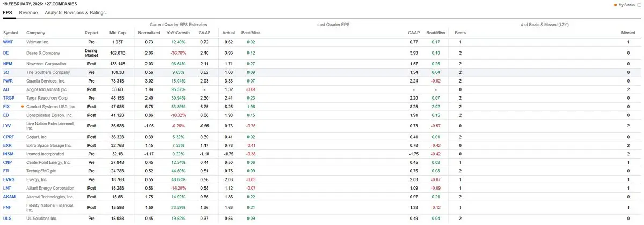
Task: Click Newmont Corporation company name
Action: (x=47, y=64)
